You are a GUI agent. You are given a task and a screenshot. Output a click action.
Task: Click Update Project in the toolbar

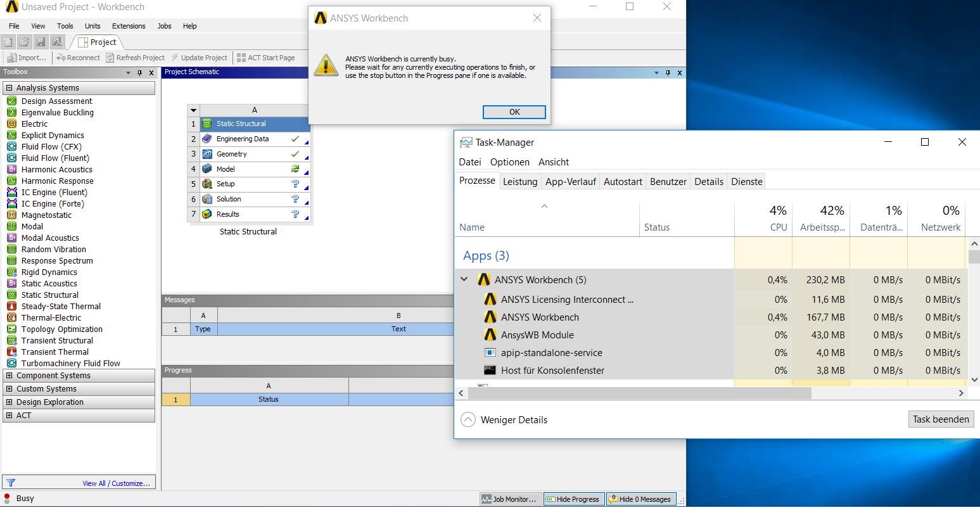199,58
